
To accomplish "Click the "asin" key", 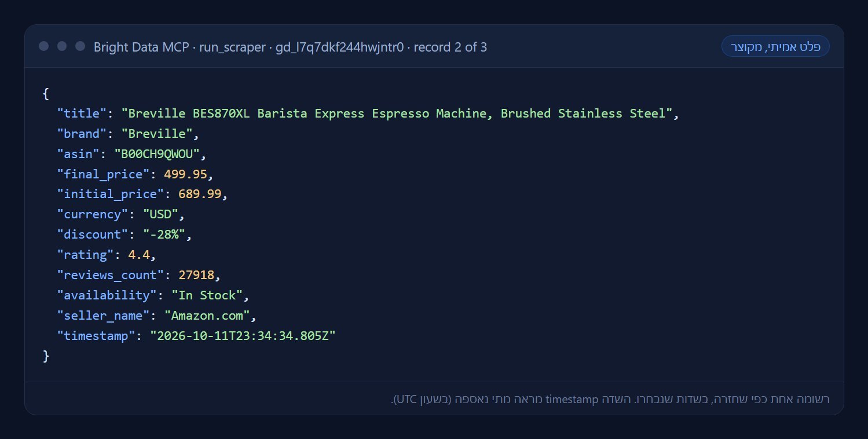I will click(78, 154).
